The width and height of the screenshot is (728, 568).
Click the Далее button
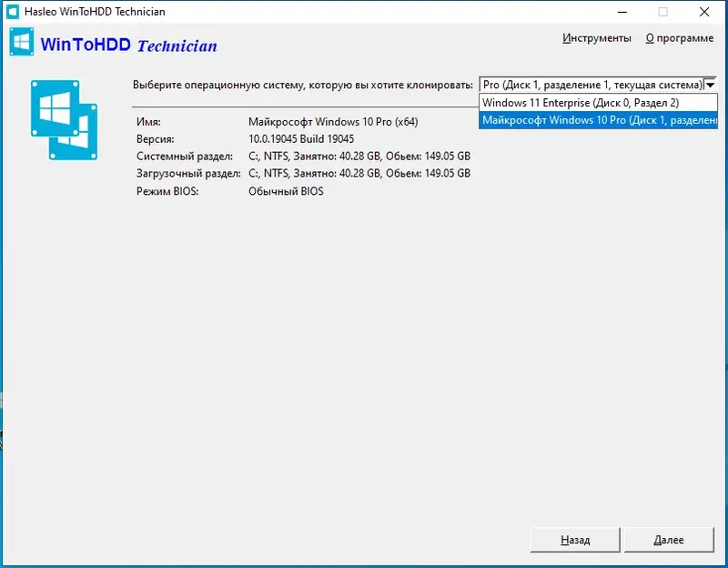click(x=669, y=540)
